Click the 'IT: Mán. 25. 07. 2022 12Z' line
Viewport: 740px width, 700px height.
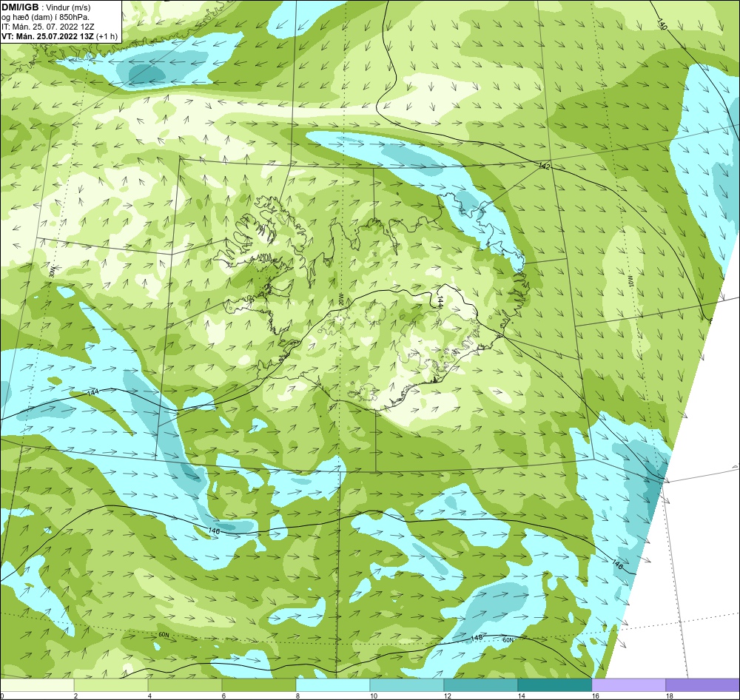coord(48,27)
